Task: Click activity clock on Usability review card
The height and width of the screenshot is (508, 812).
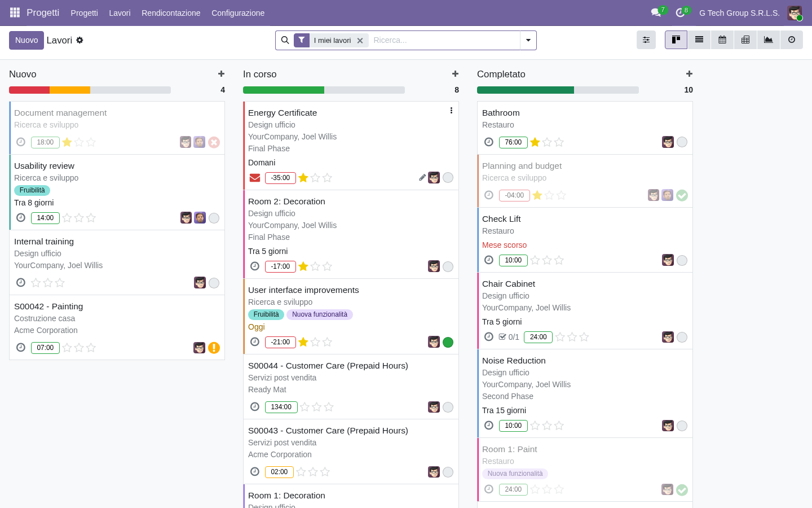Action: click(x=21, y=218)
